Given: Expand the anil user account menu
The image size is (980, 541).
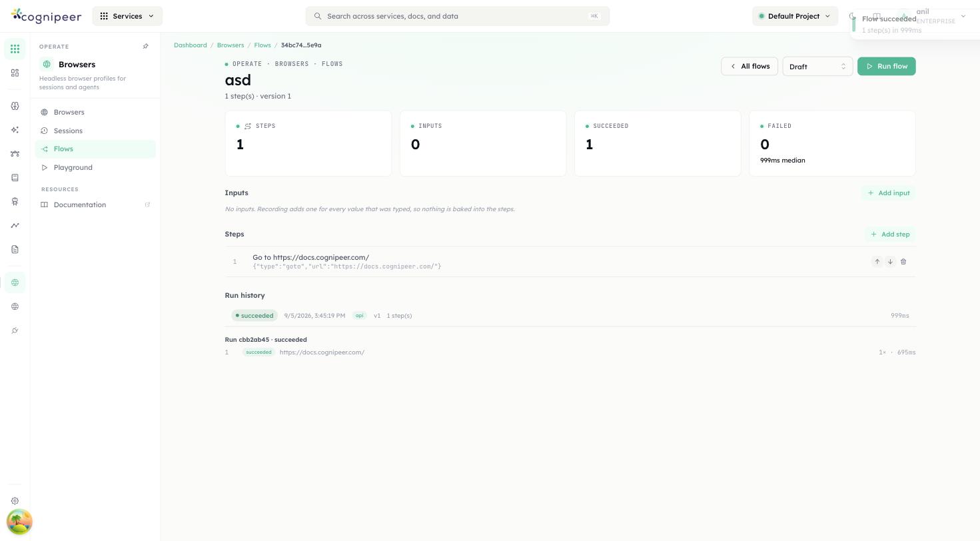Looking at the screenshot, I should (x=933, y=16).
